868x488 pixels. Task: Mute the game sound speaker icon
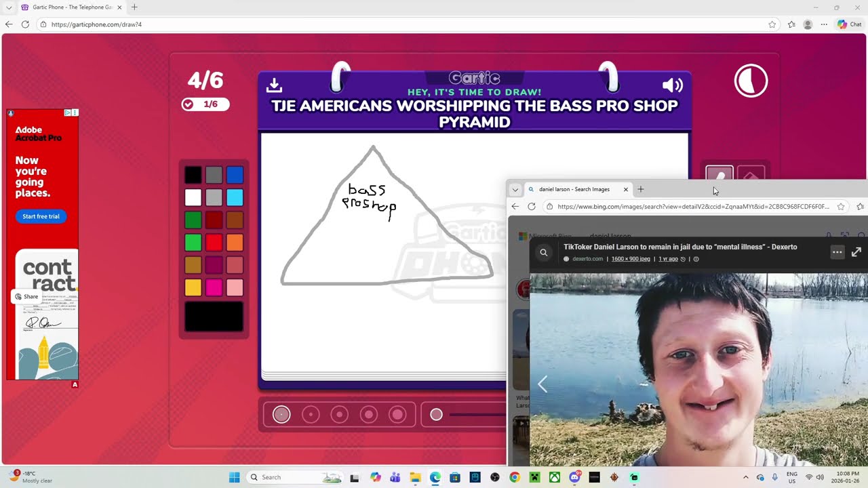[x=672, y=85]
